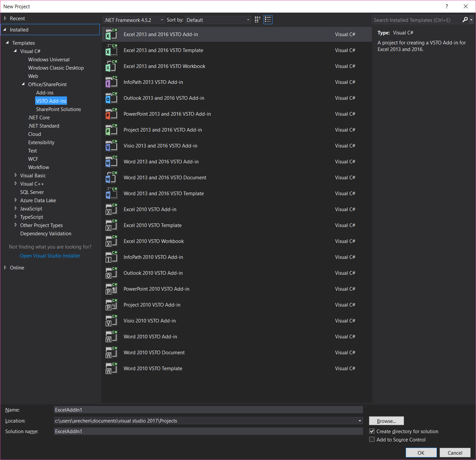Select the InfoPath 2013 VSTO Add-in icon
The width and height of the screenshot is (476, 460).
click(111, 82)
